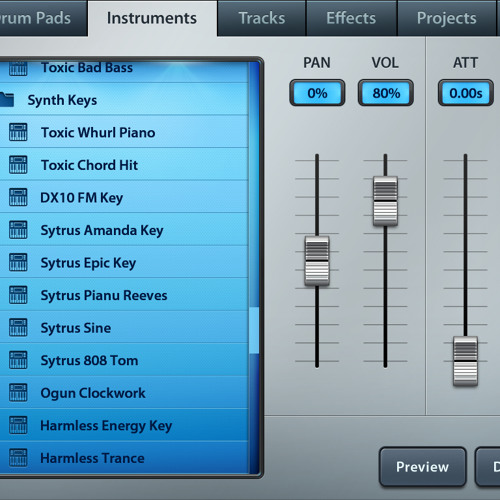Screen dimensions: 500x500
Task: Click the keyboard icon beside DX10 FM Key
Action: point(18,197)
